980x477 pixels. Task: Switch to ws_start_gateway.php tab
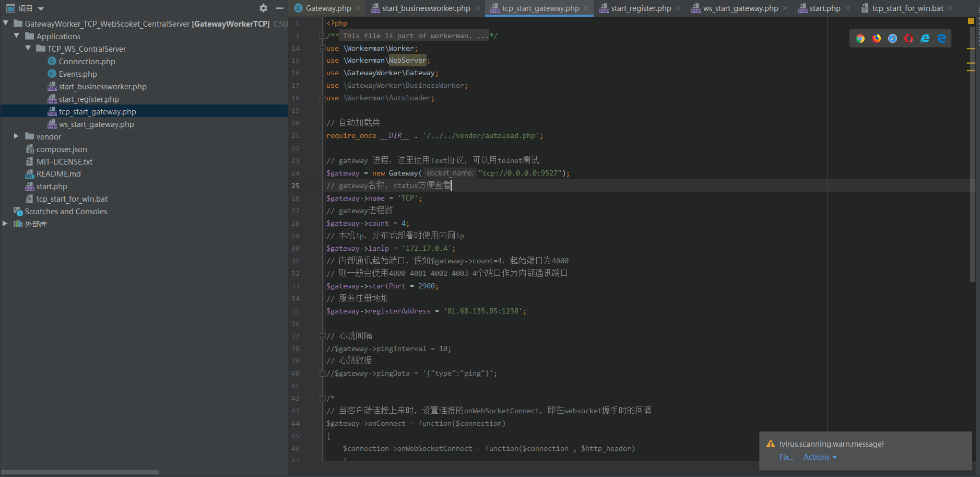coord(740,8)
